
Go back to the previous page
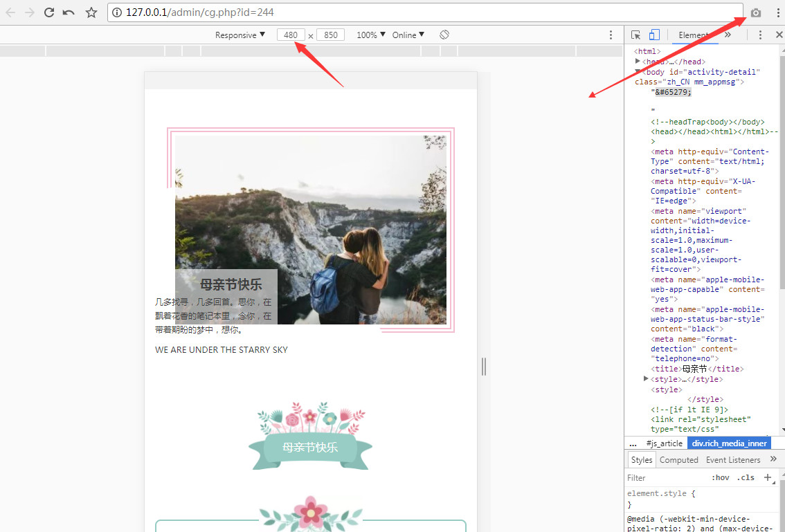(10, 12)
